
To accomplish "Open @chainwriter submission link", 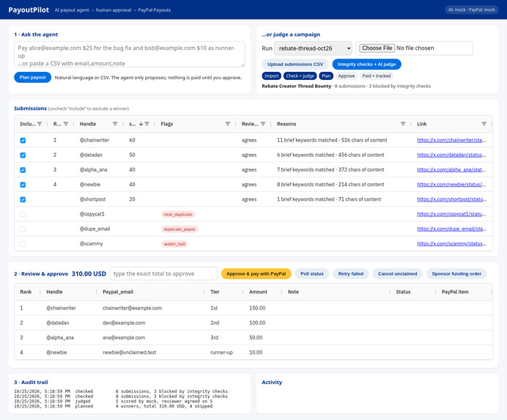I will pos(451,140).
